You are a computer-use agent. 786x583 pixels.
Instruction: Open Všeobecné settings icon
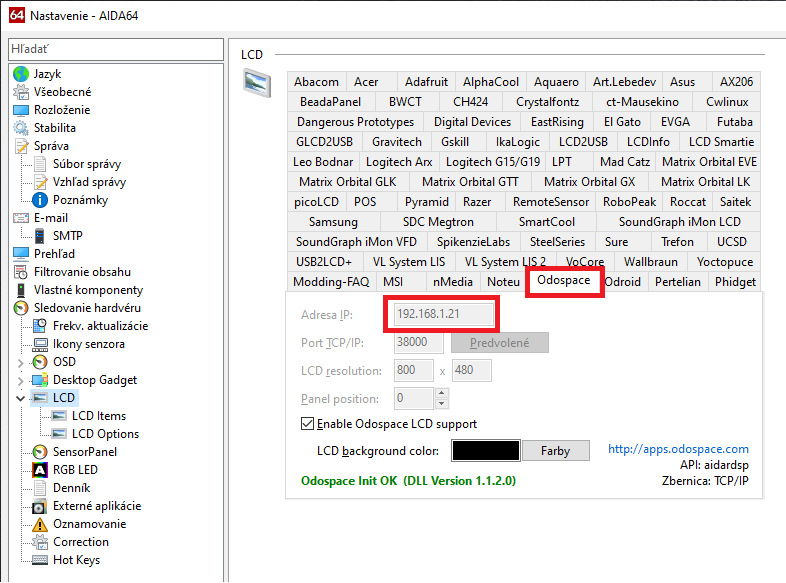[x=21, y=92]
